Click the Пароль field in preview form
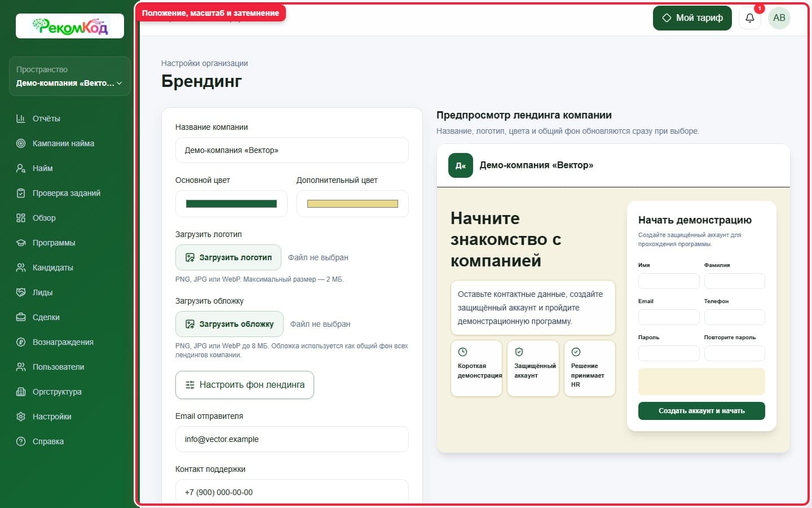 pyautogui.click(x=669, y=353)
